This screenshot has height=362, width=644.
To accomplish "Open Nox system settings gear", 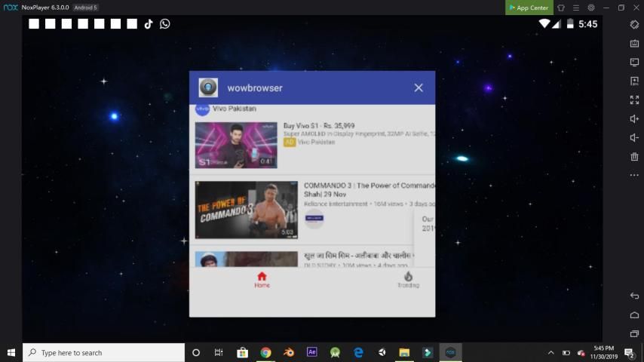I will [x=591, y=8].
